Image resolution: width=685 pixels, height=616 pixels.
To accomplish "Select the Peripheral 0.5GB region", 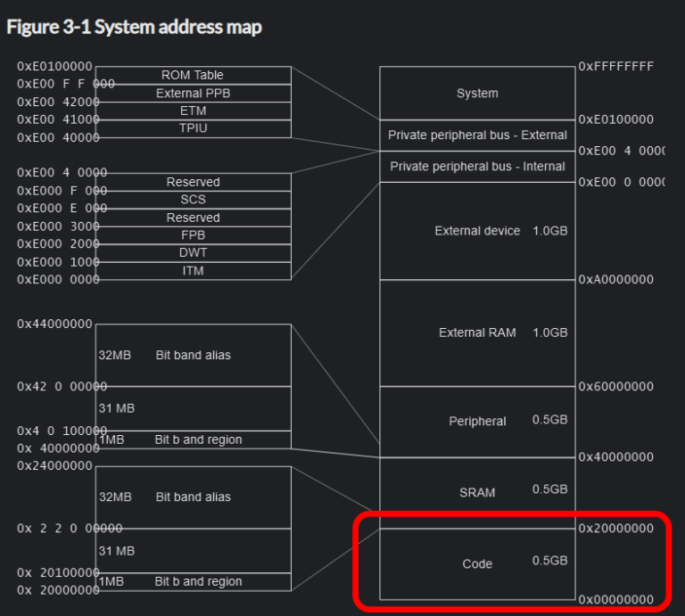I will (x=477, y=421).
